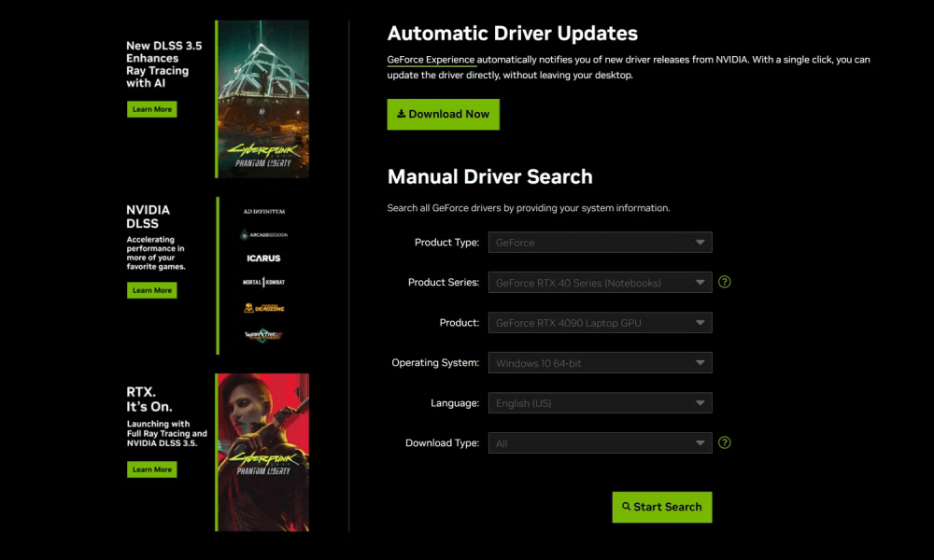Click the RTX. It's On. headline

pyautogui.click(x=149, y=399)
